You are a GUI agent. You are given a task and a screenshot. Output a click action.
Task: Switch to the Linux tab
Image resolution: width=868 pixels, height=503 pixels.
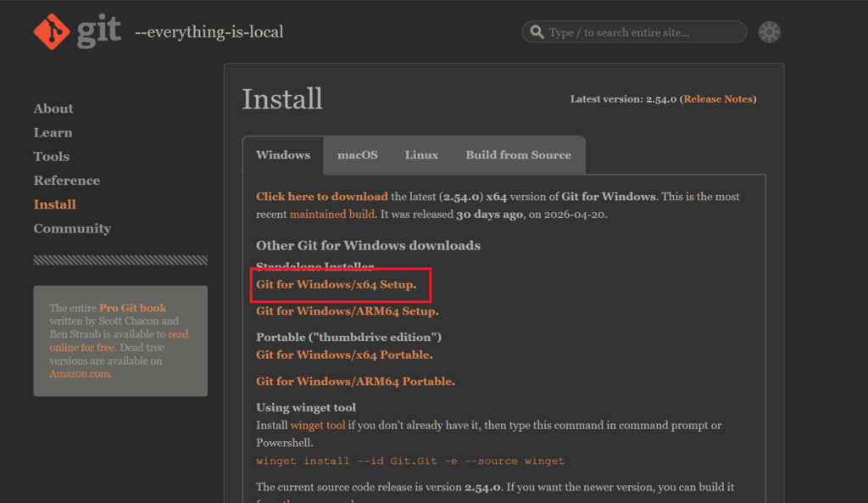click(x=421, y=155)
